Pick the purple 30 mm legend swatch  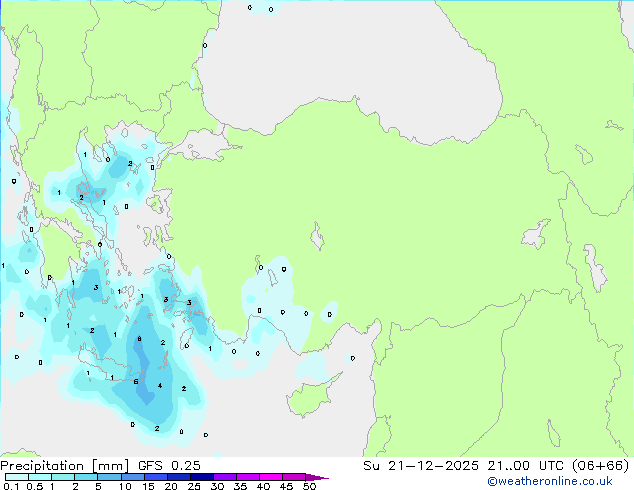tap(224, 477)
